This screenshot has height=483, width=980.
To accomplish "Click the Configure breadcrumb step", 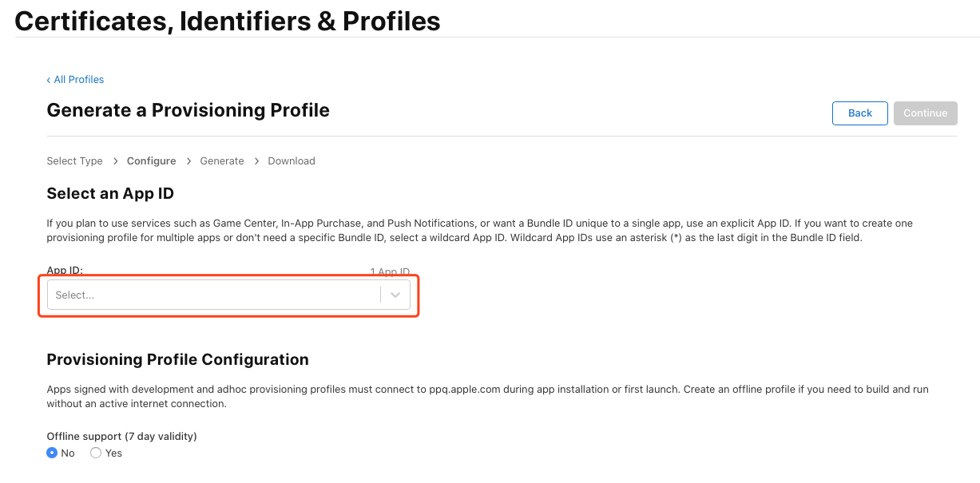I will point(151,160).
